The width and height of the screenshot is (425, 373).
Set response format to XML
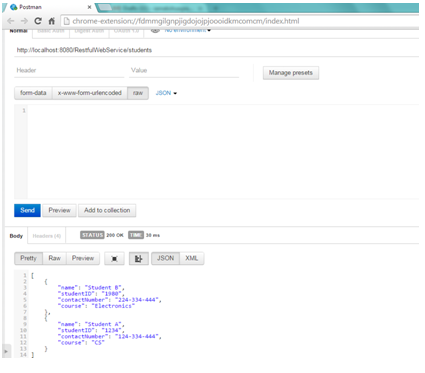tap(192, 258)
